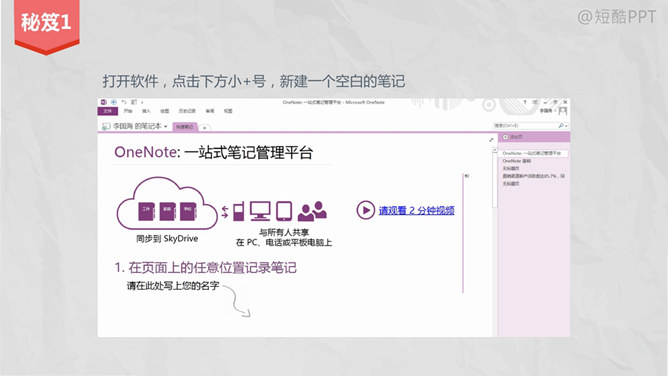668x376 pixels.
Task: Click the small collapse marker beside note container
Action: click(x=467, y=175)
